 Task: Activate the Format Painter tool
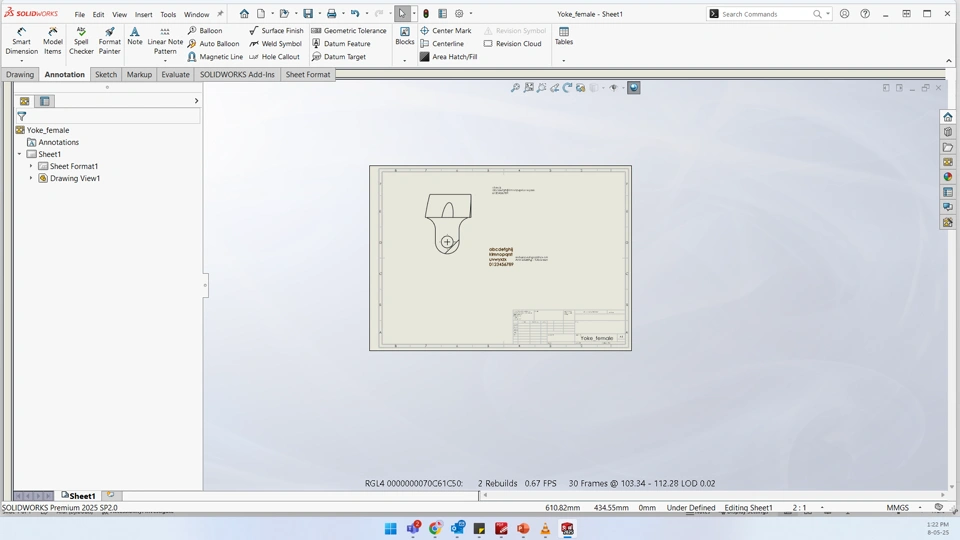pyautogui.click(x=110, y=41)
